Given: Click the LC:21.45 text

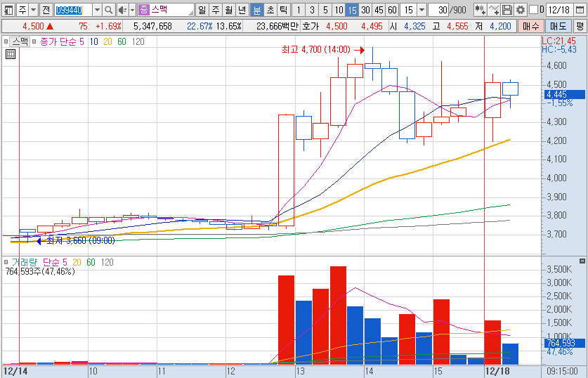Looking at the screenshot, I should coord(558,41).
